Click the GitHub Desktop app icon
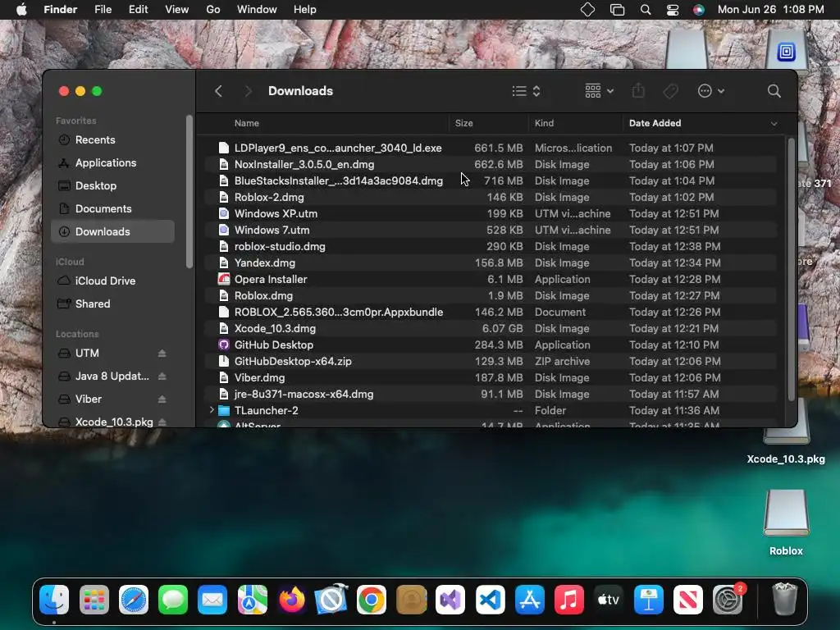840x630 pixels. coord(224,345)
